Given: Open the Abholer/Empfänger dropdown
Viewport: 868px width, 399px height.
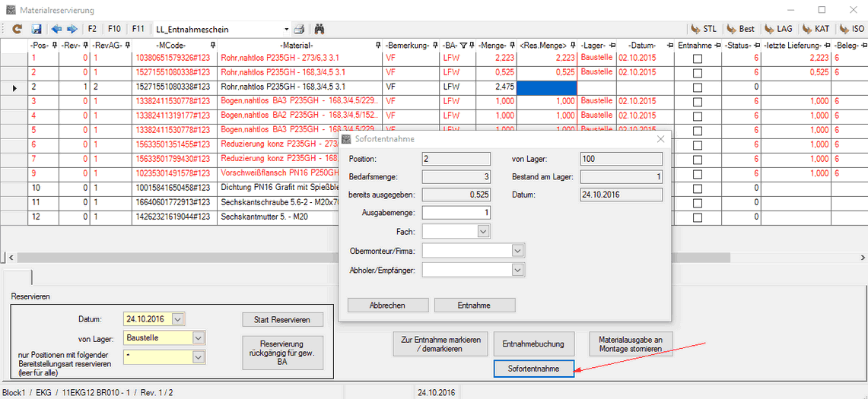Looking at the screenshot, I should (x=517, y=269).
